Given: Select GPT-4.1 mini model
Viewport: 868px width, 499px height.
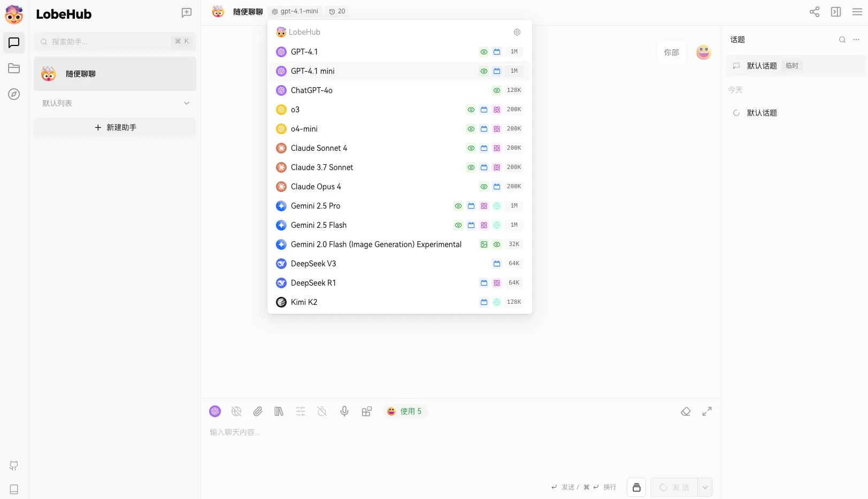Looking at the screenshot, I should pos(400,71).
